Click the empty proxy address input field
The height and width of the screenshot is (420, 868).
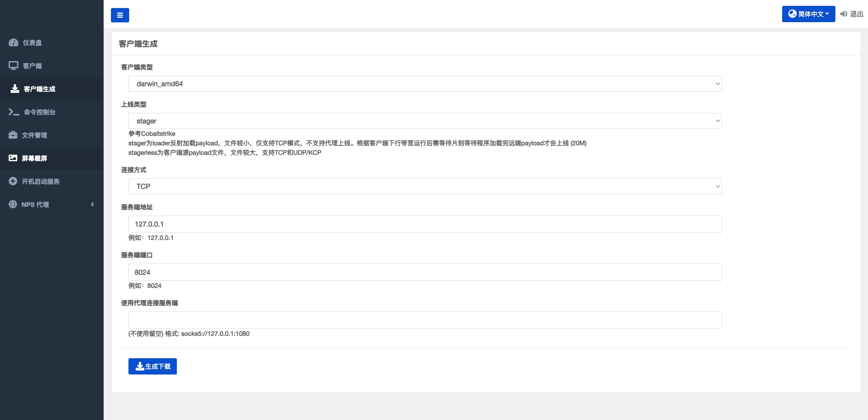[425, 320]
